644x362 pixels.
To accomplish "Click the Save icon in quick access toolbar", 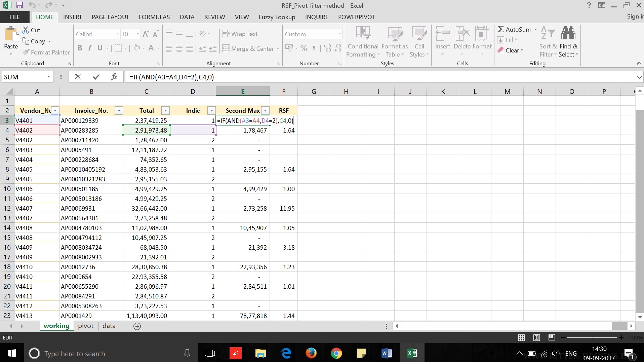I will click(19, 5).
